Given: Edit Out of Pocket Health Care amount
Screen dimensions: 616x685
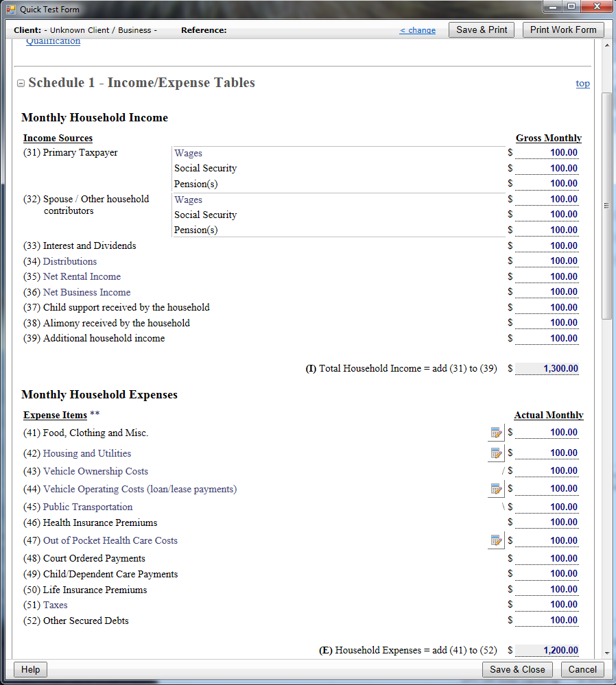Looking at the screenshot, I should [547, 540].
